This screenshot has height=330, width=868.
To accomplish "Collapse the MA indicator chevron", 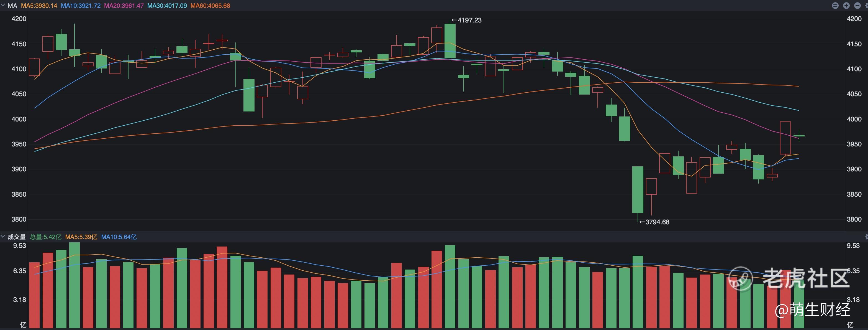I will click(x=3, y=5).
